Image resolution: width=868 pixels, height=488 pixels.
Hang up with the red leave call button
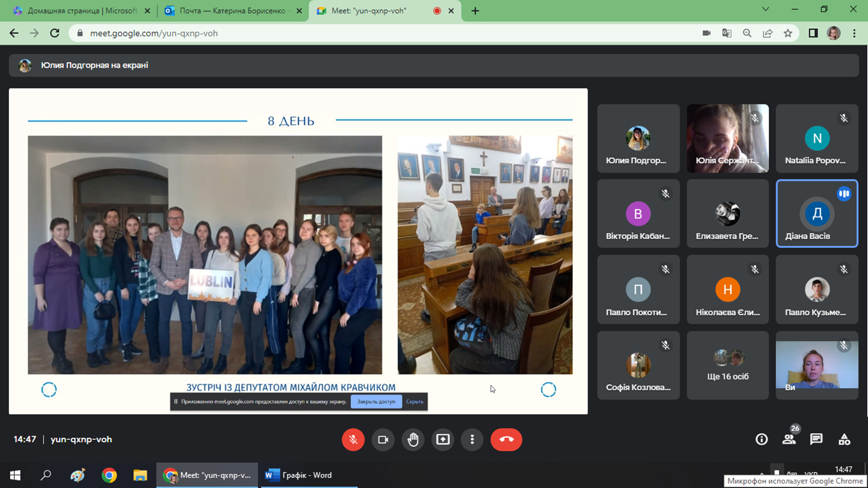[506, 439]
